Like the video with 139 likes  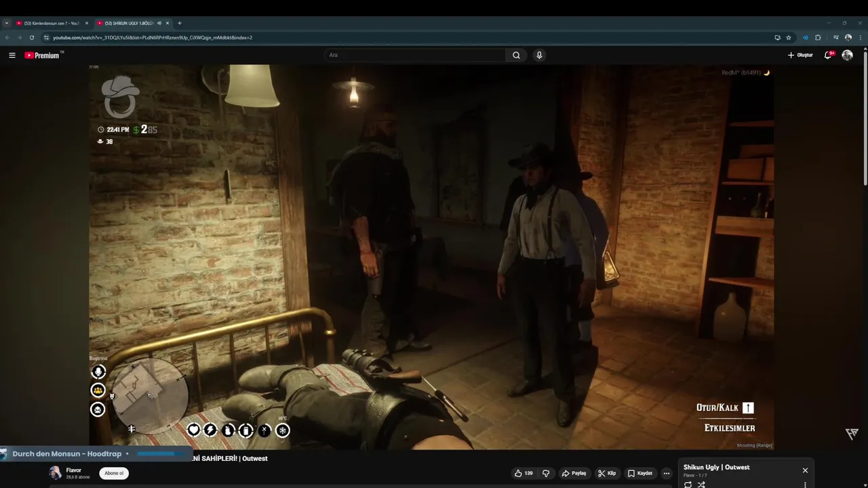coord(524,473)
